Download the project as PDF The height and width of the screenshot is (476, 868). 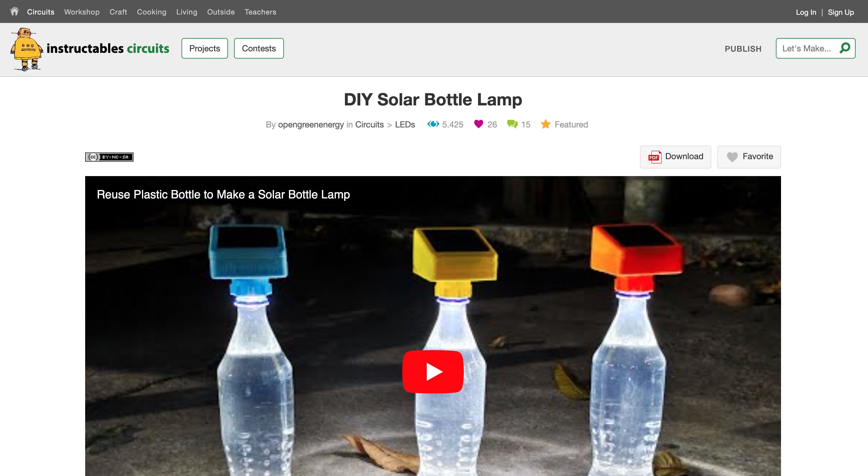coord(675,157)
